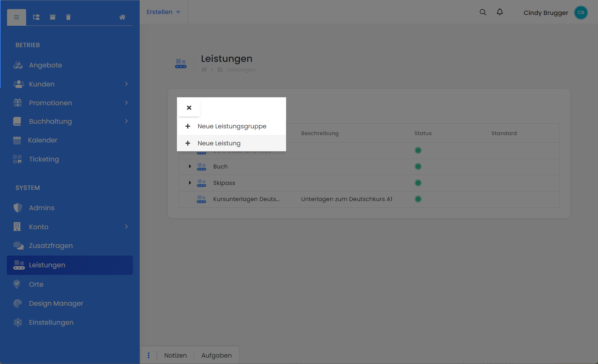
Task: Click the Erstellen + button
Action: pyautogui.click(x=163, y=12)
